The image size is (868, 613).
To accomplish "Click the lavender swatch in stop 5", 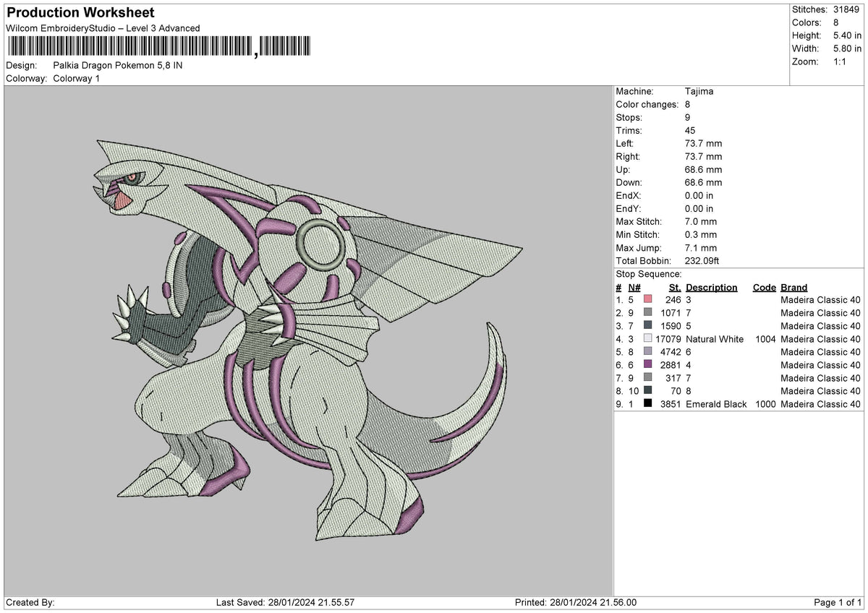I will (x=648, y=352).
